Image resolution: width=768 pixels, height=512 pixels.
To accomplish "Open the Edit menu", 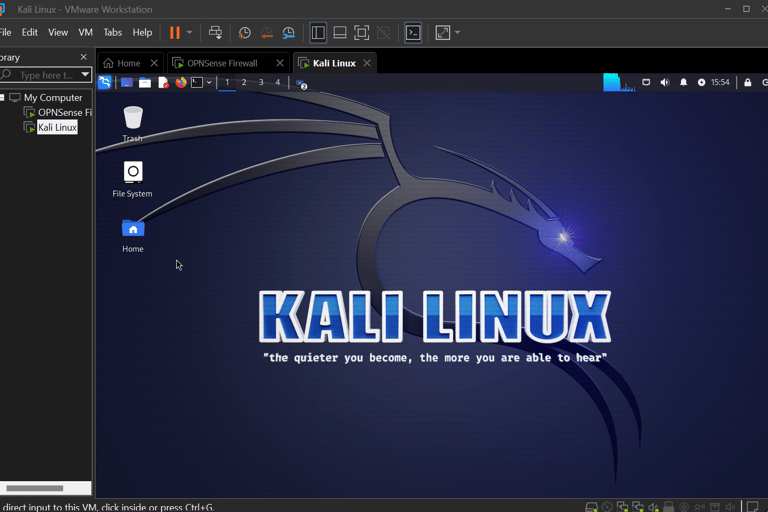I will point(29,32).
